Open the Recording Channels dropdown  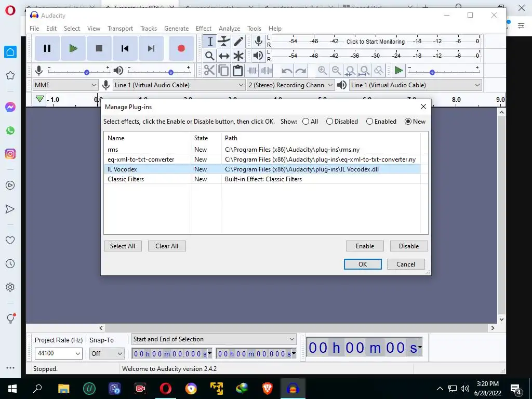point(290,85)
